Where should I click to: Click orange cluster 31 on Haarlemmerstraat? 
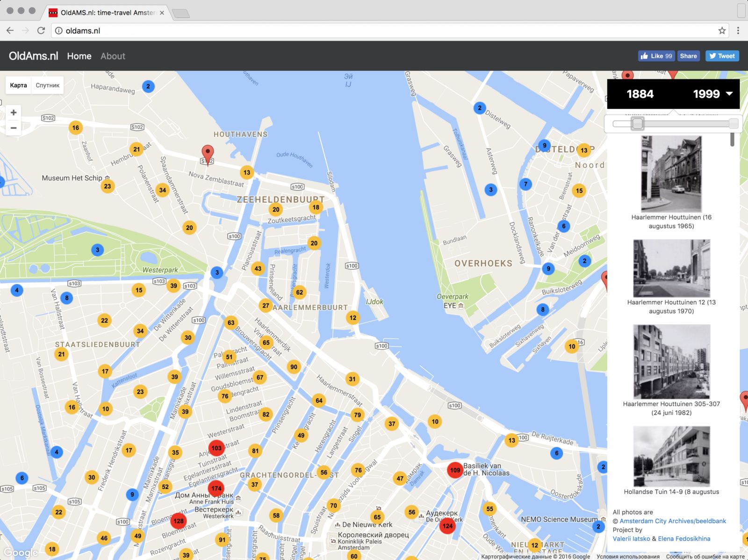click(352, 379)
